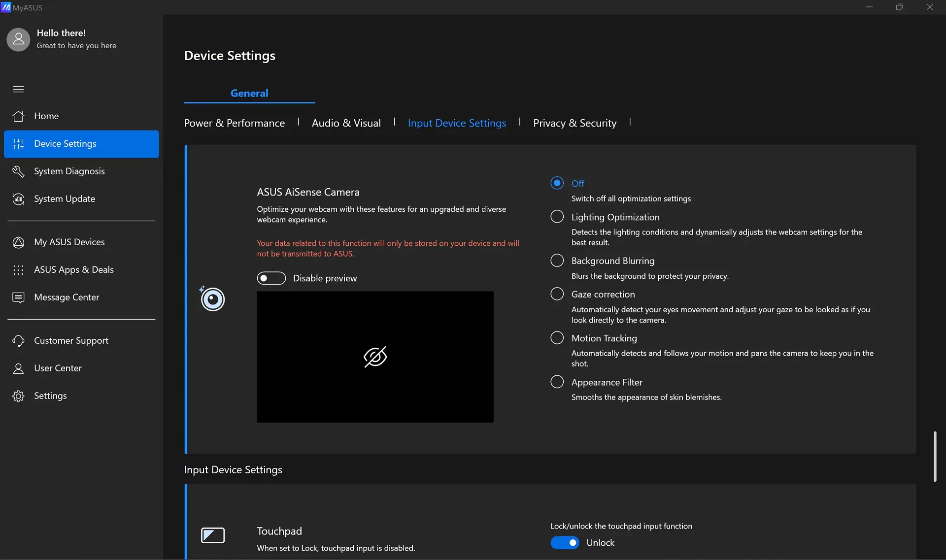Go to Home in sidebar
The image size is (946, 560).
point(81,116)
